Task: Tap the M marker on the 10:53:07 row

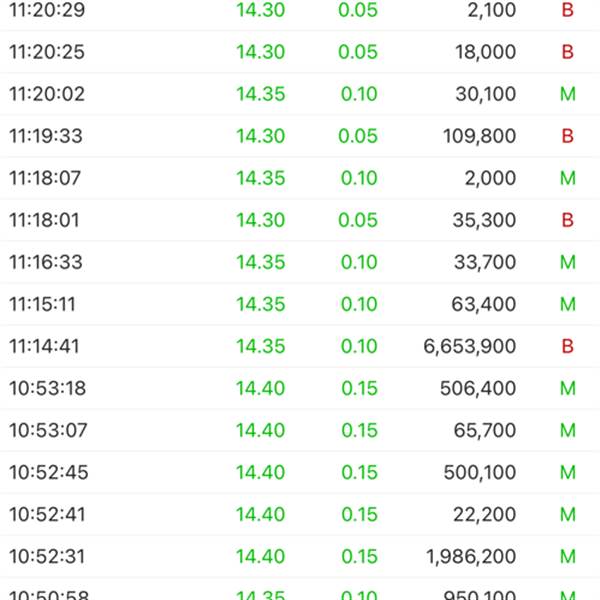Action: [x=567, y=430]
